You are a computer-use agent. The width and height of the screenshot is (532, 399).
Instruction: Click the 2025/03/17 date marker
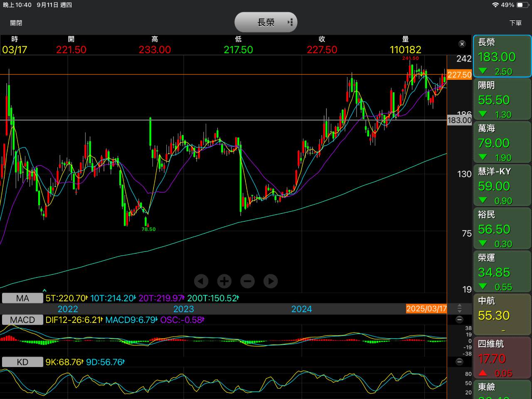pyautogui.click(x=426, y=309)
